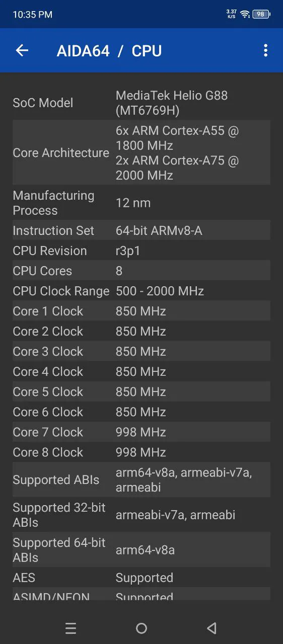Select the Supported ABIs row
The image size is (283, 644).
(141, 479)
